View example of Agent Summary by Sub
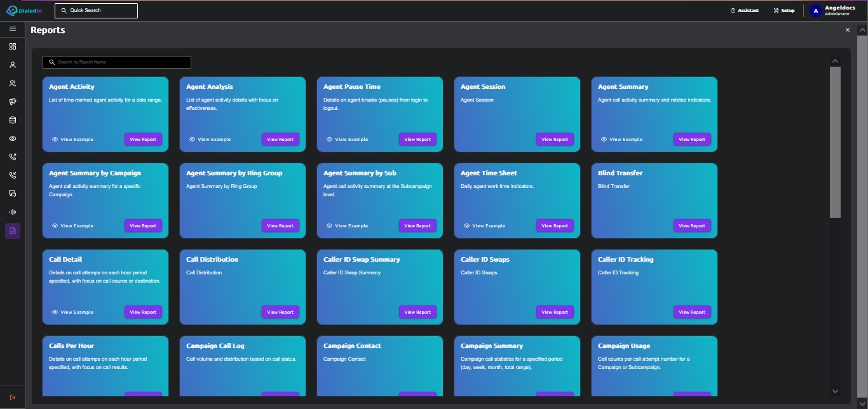This screenshot has width=868, height=409. (x=347, y=226)
